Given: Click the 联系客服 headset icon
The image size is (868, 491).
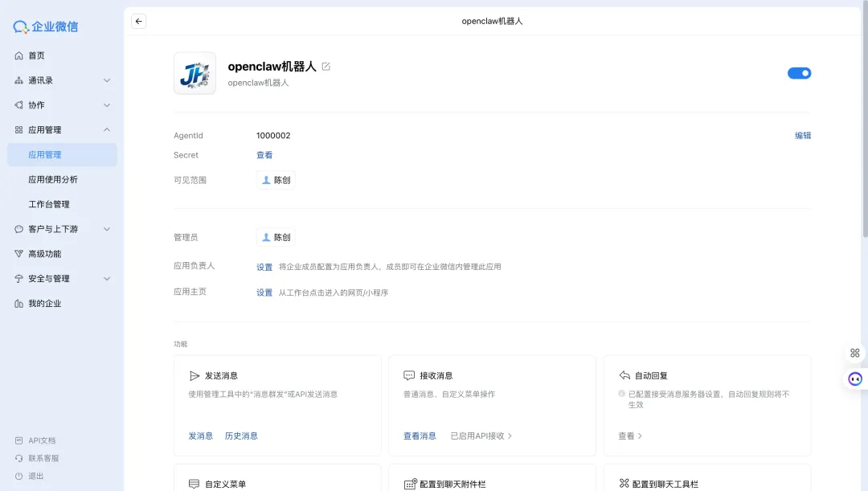Looking at the screenshot, I should [18, 458].
